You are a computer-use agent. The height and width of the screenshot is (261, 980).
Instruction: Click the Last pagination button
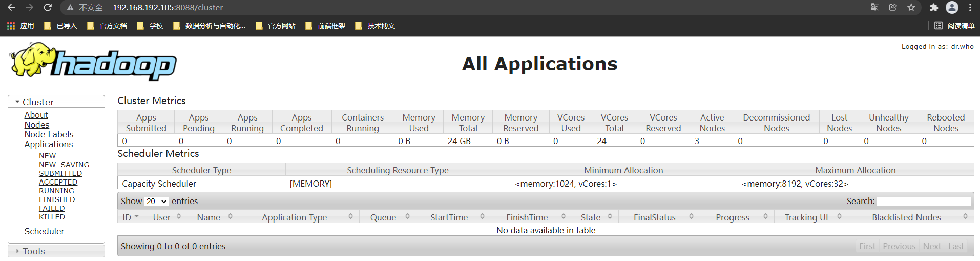click(956, 246)
